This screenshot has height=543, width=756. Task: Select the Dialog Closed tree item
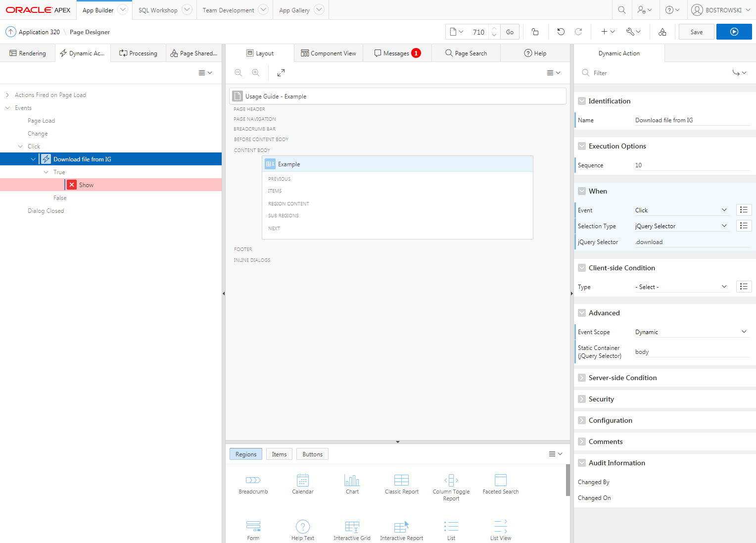coord(46,211)
